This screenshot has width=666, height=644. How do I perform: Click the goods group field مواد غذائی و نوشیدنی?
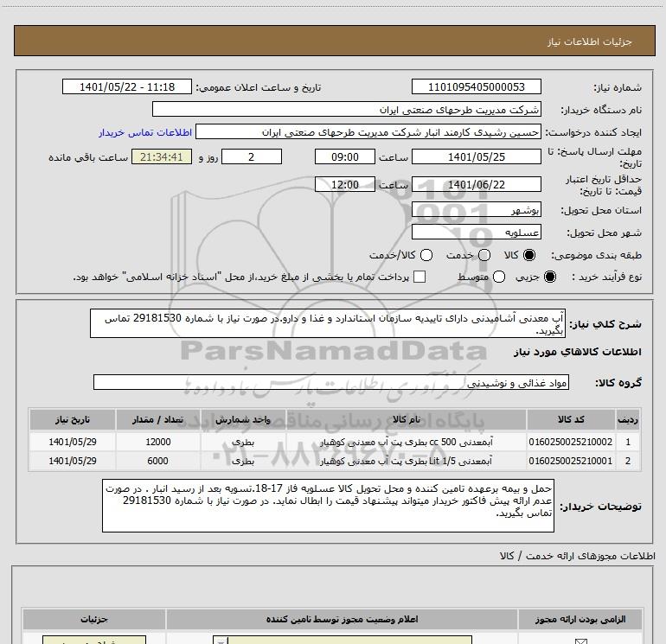click(x=331, y=382)
